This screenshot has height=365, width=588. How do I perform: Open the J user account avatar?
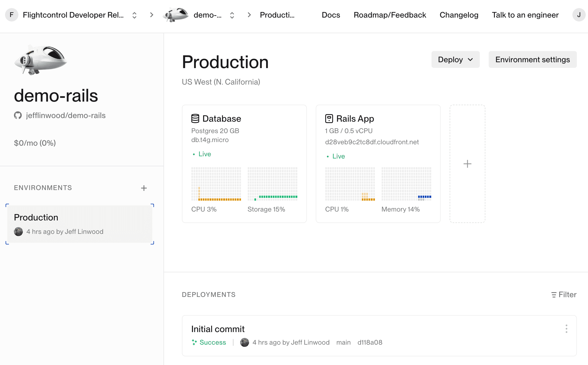click(x=579, y=15)
